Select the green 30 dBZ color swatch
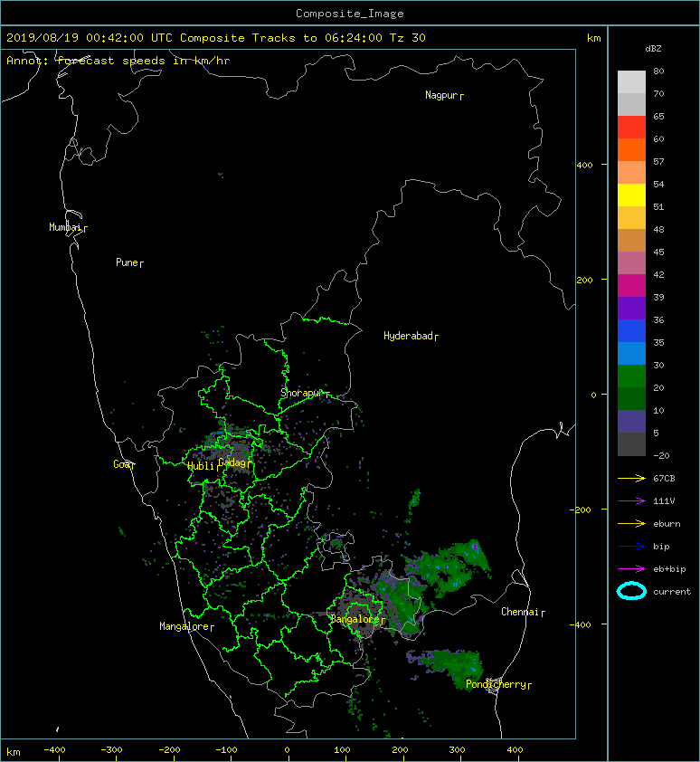Screen dimensions: 700x762 [631, 376]
